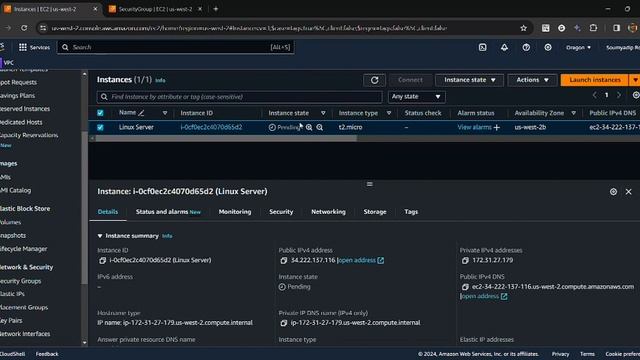Sort by the Instance type column arrow
640x360 pixels.
[x=389, y=113]
